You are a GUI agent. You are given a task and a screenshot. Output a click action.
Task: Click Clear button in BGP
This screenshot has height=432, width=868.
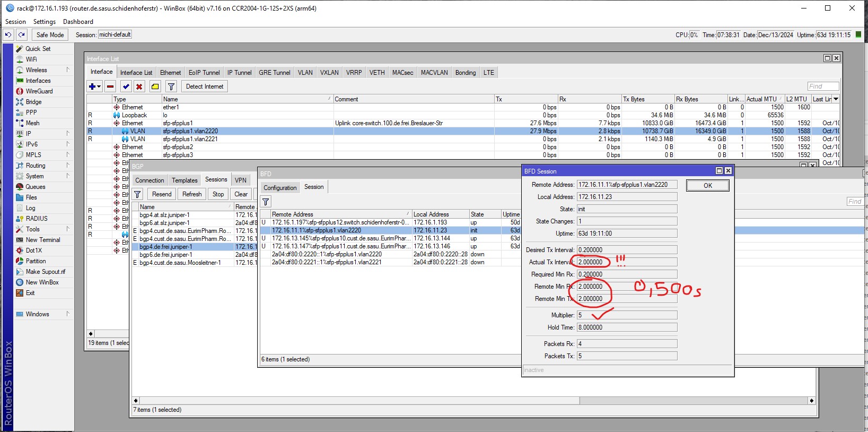click(241, 194)
